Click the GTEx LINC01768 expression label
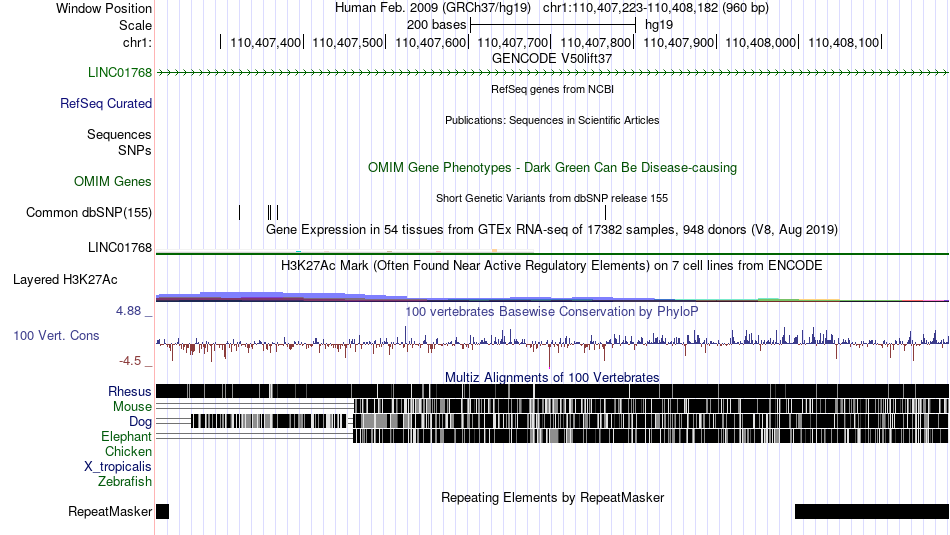The width and height of the screenshot is (950, 535). [x=119, y=247]
